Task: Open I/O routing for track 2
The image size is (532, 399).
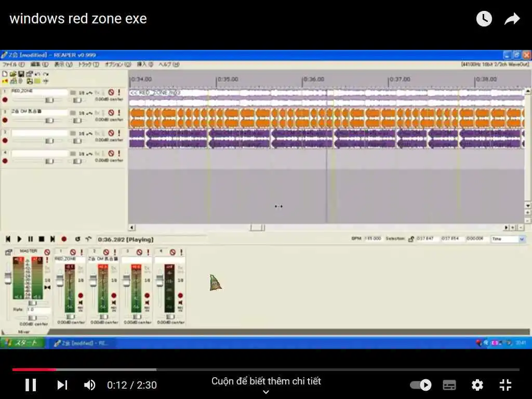Action: pos(82,113)
